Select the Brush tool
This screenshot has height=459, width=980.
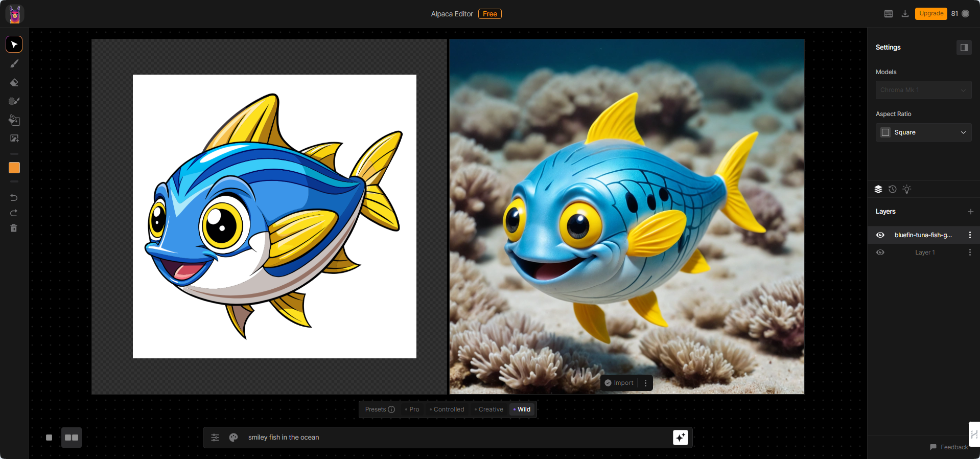tap(14, 63)
